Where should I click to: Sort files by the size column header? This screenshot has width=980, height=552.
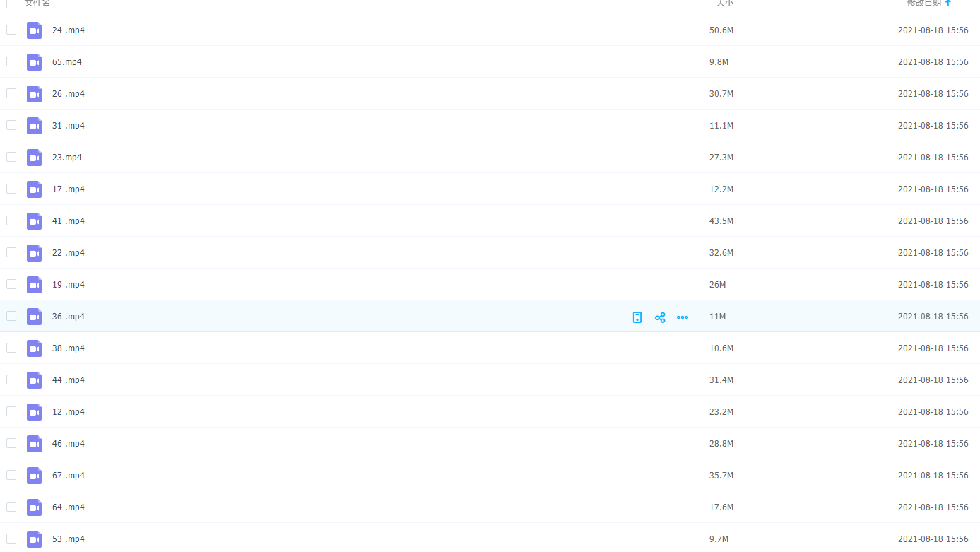pyautogui.click(x=724, y=4)
